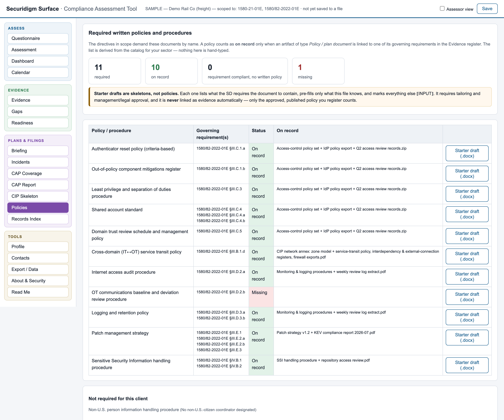Click the '1580/82-2022-01E §IV.B.2' requirement
The width and height of the screenshot is (504, 420).
[x=219, y=366]
